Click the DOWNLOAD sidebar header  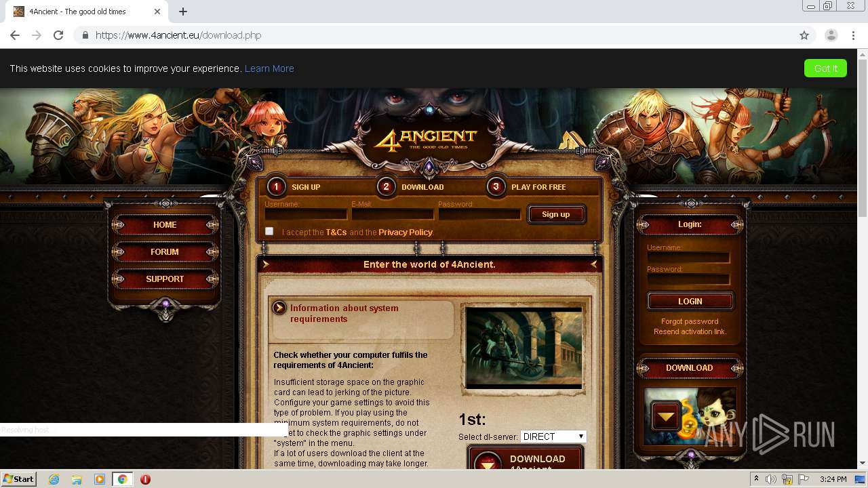(690, 368)
